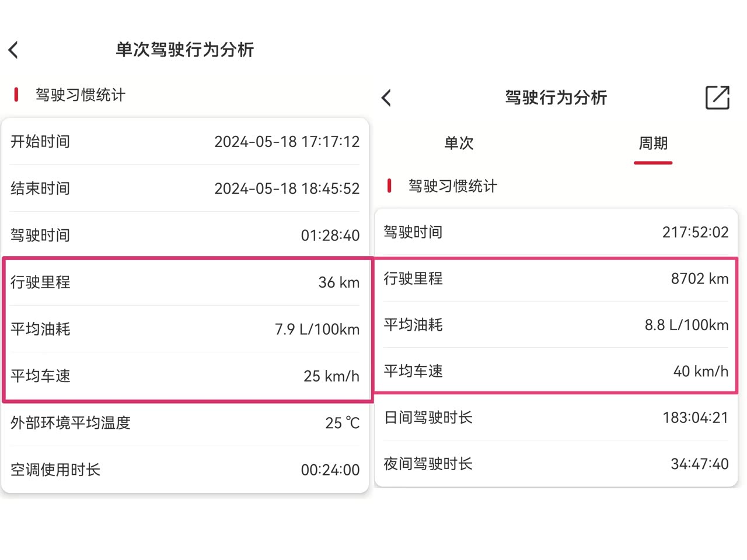Tap the 40 km/h average speed row
Image resolution: width=747 pixels, height=560 pixels.
point(556,371)
